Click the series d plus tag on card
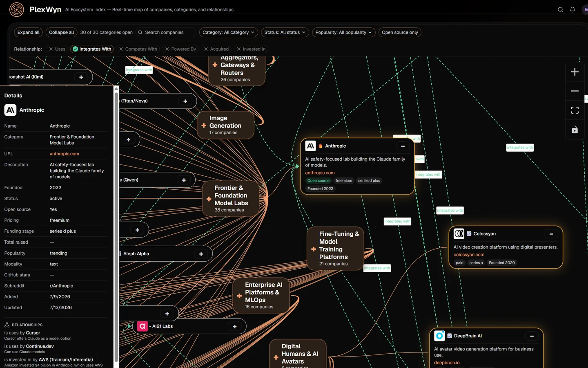 click(369, 181)
